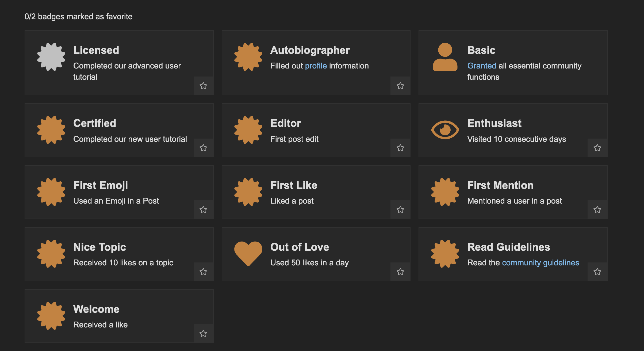Star the Certified badge as favorite
Viewport: 644px width, 351px height.
coord(203,148)
